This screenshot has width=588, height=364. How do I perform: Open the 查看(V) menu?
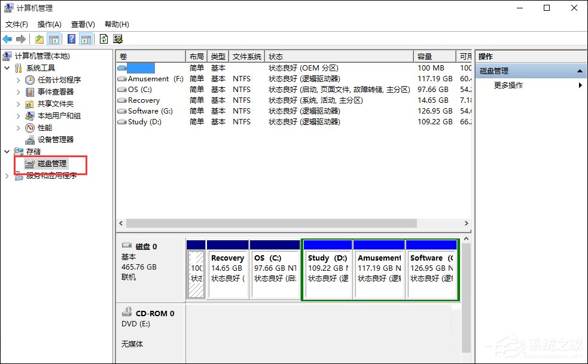tap(81, 24)
